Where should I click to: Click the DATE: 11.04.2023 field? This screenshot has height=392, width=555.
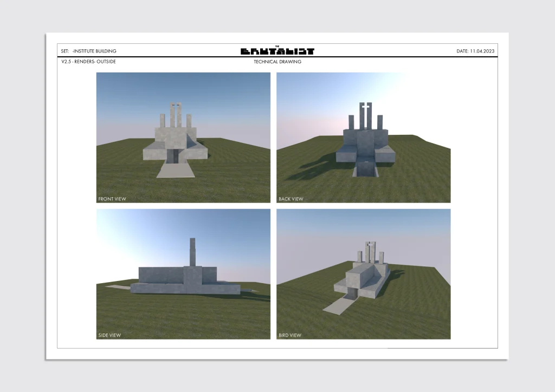click(477, 50)
